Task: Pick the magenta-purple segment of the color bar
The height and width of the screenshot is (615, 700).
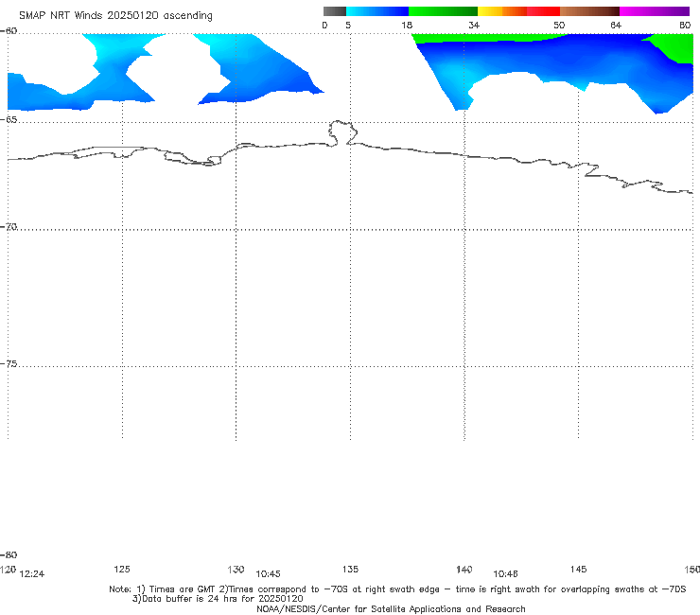Action: tap(655, 11)
